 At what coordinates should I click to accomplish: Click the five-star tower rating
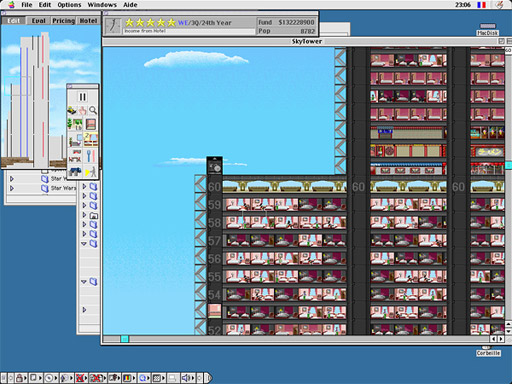tap(150, 23)
